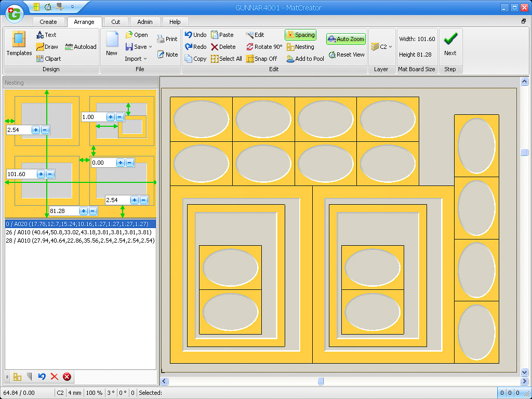The height and width of the screenshot is (399, 532).
Task: Click the Print icon
Action: point(161,39)
